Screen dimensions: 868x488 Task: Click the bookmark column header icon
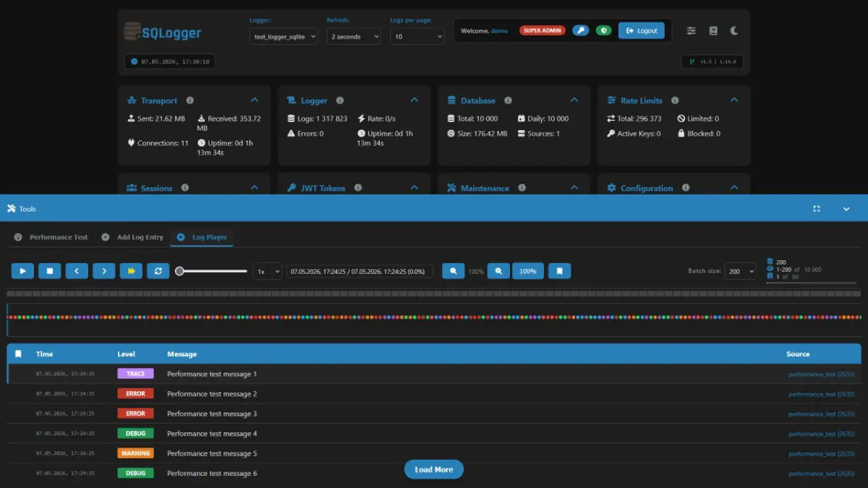(18, 354)
